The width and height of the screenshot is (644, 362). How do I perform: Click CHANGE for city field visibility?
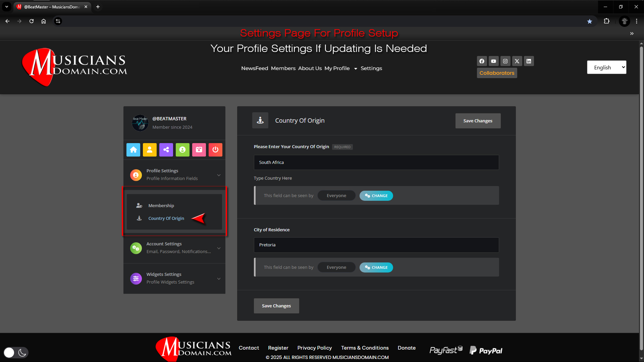coord(376,267)
